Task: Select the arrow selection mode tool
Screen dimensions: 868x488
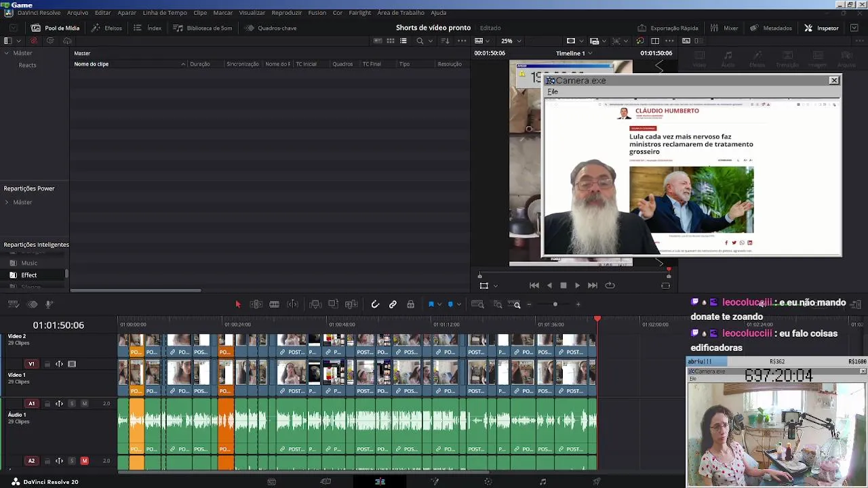Action: [238, 304]
